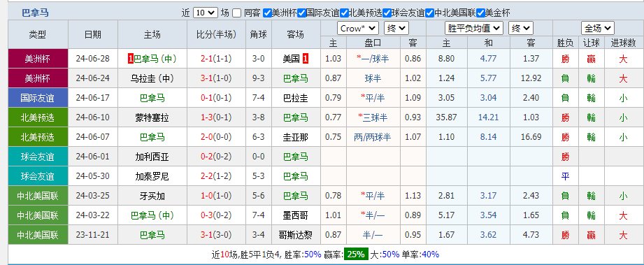This screenshot has height=265, width=644.
Task: Click the 国际友谊 label in the 24-06-17 row
Action: tap(37, 98)
